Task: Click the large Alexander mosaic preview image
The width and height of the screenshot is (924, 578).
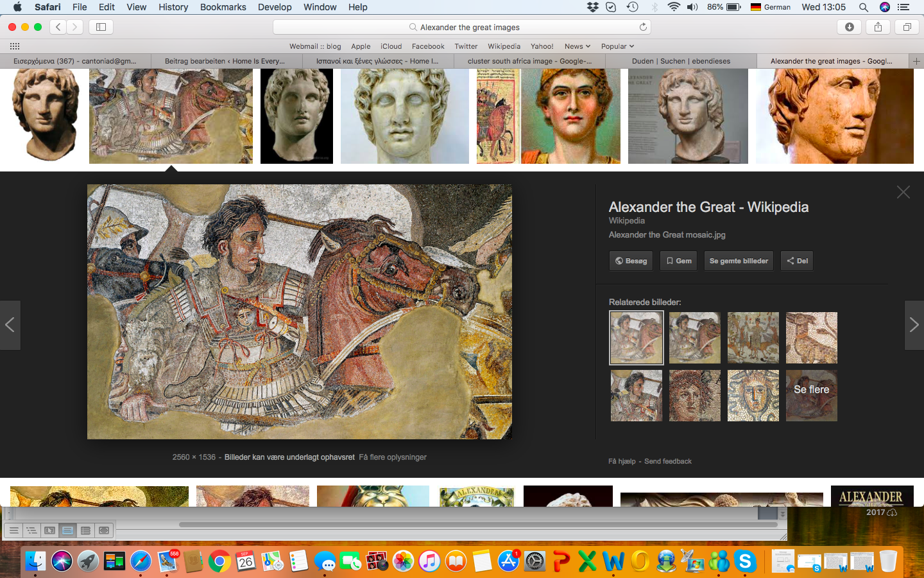Action: (x=300, y=312)
